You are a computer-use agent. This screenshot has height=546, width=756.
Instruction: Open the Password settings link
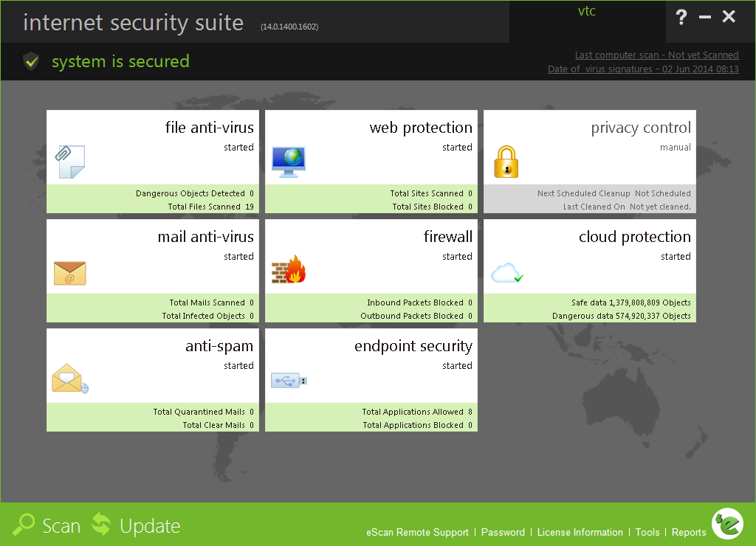503,533
